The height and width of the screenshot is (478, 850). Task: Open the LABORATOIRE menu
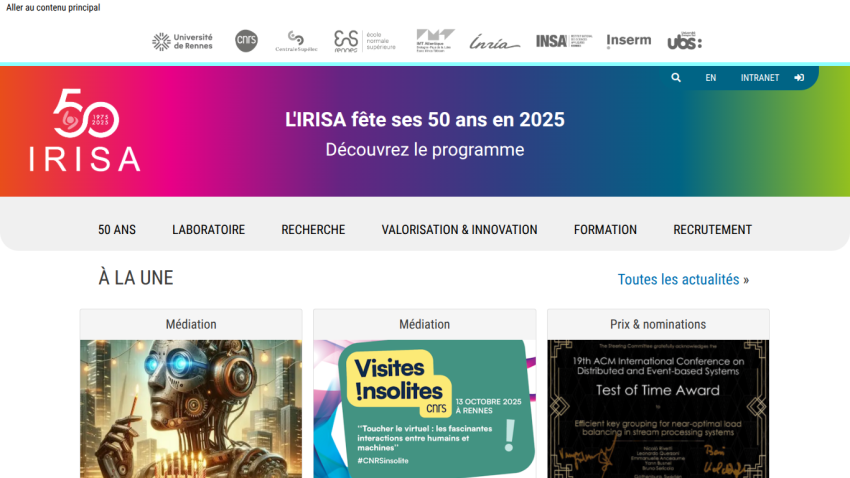(x=209, y=230)
